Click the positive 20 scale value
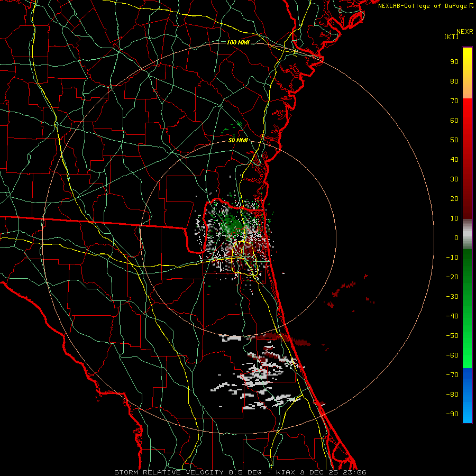 (454, 198)
